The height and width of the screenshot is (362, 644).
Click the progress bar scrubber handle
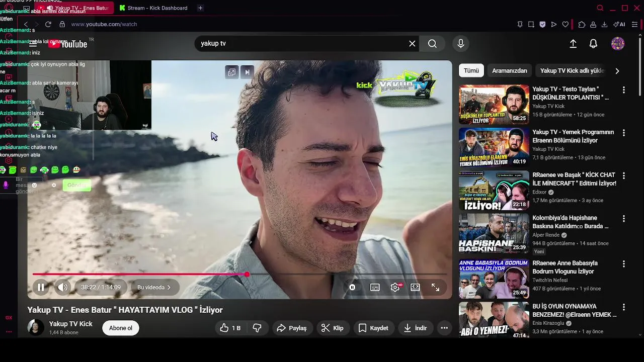247,275
